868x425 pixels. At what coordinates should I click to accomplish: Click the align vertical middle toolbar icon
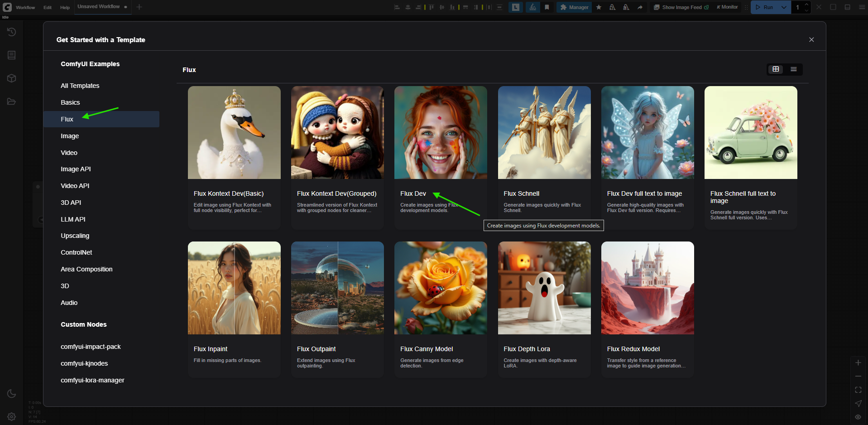[x=442, y=7]
